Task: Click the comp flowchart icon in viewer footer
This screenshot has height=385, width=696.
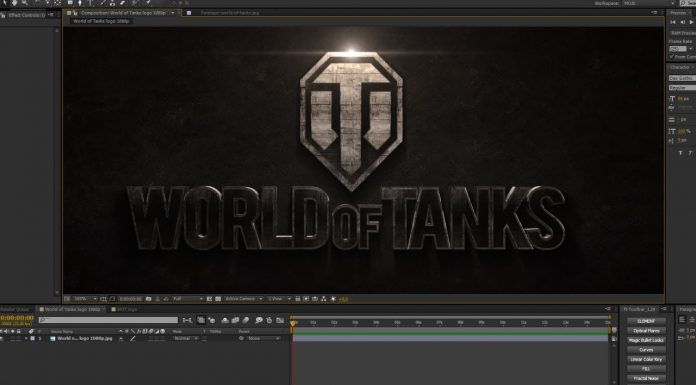Action: 324,299
